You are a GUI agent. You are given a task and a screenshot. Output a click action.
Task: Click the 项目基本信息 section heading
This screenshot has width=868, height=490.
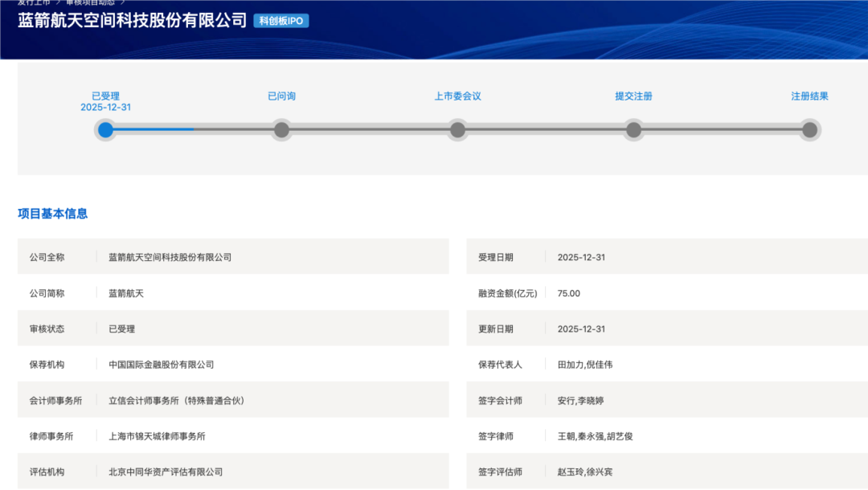click(52, 214)
